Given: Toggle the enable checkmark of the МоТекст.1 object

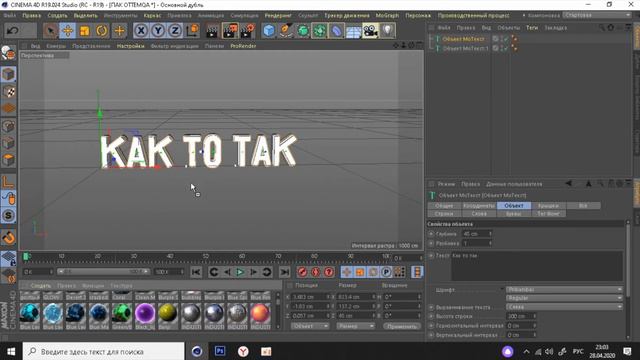Looking at the screenshot, I should [x=506, y=48].
